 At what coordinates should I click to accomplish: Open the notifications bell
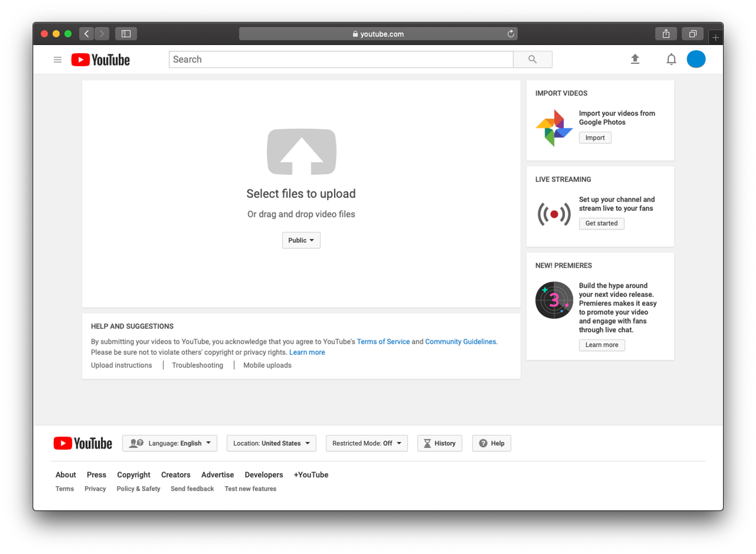click(671, 59)
